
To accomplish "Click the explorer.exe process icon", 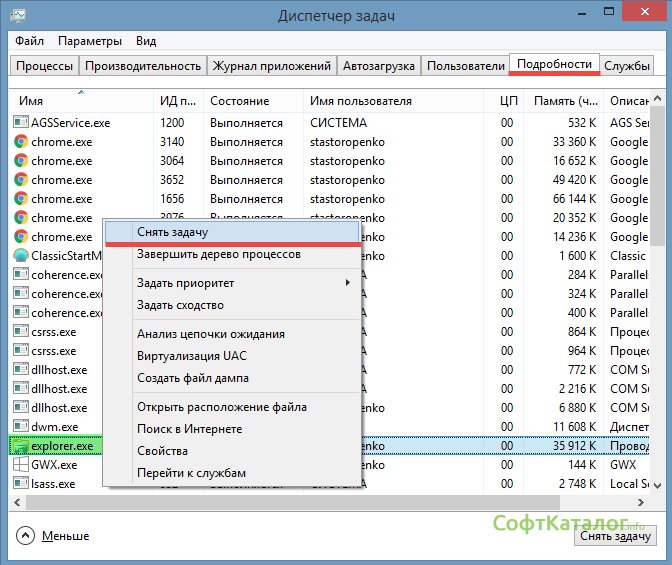I will [21, 446].
